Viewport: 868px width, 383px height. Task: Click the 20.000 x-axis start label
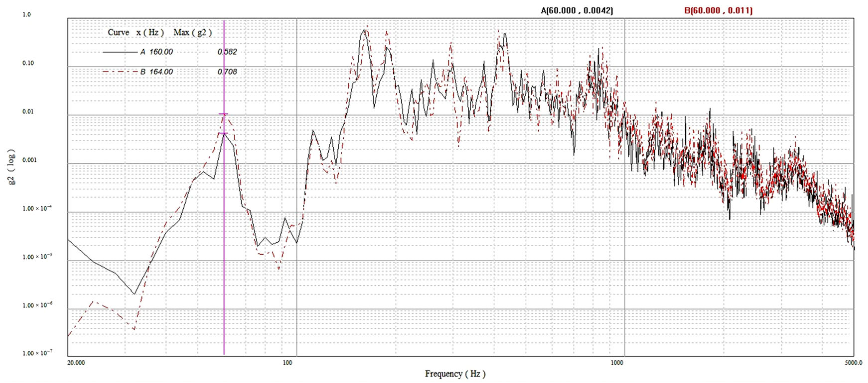coord(76,363)
